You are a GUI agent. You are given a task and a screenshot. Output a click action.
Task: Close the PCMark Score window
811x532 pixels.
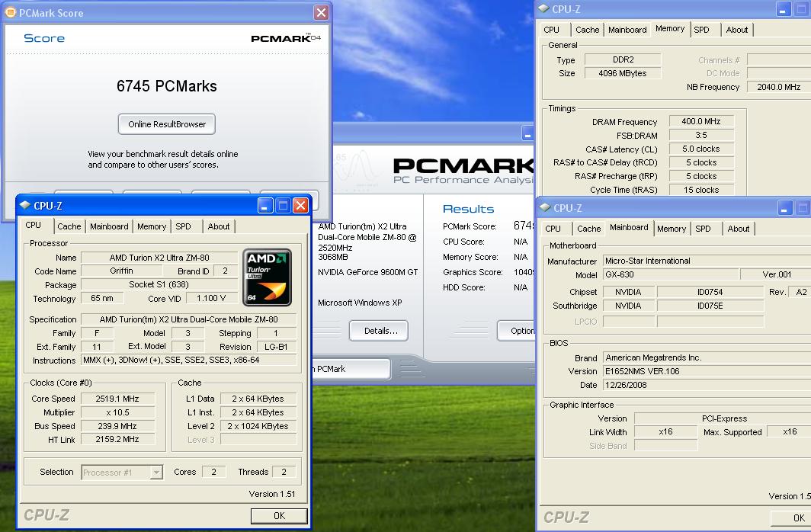[x=321, y=12]
